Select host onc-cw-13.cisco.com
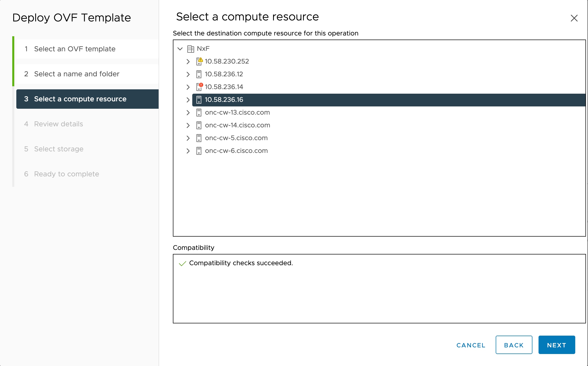This screenshot has width=588, height=366. click(x=237, y=112)
